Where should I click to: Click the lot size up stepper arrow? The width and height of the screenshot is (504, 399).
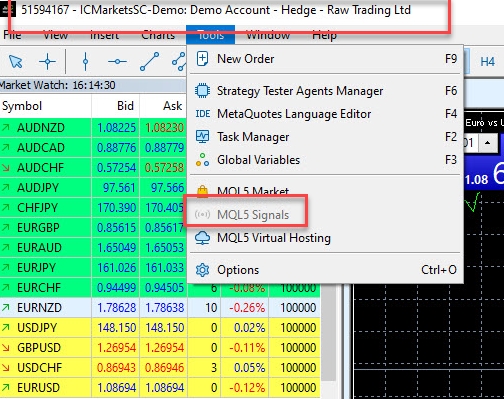pyautogui.click(x=488, y=143)
